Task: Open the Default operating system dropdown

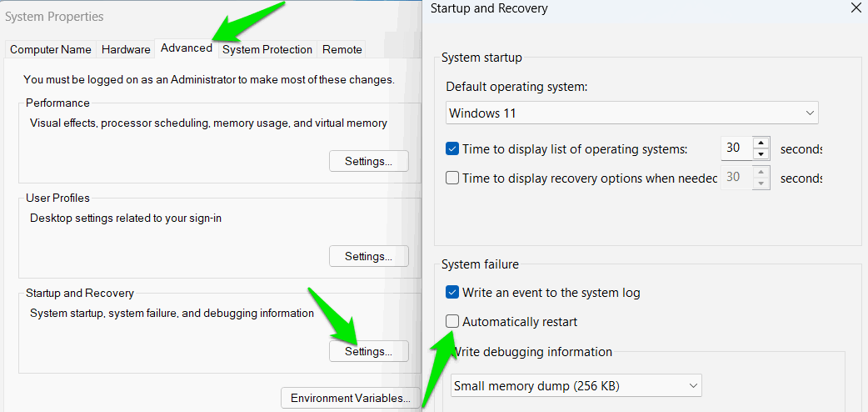Action: [x=631, y=113]
